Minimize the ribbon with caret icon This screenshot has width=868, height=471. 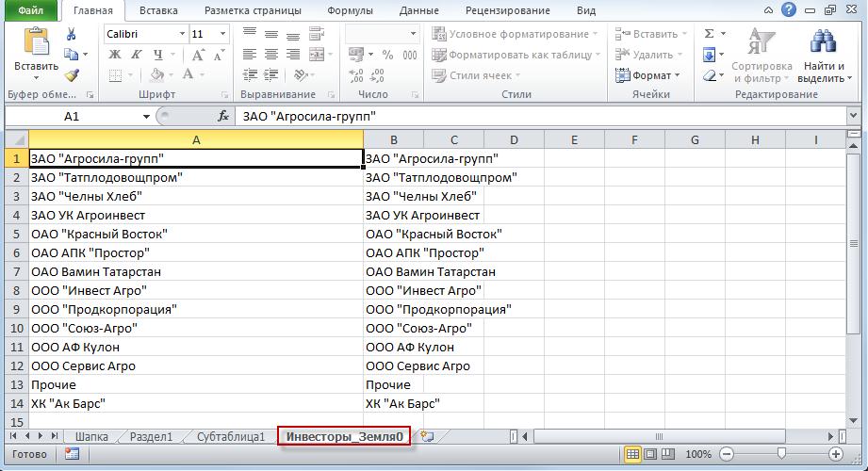click(768, 10)
